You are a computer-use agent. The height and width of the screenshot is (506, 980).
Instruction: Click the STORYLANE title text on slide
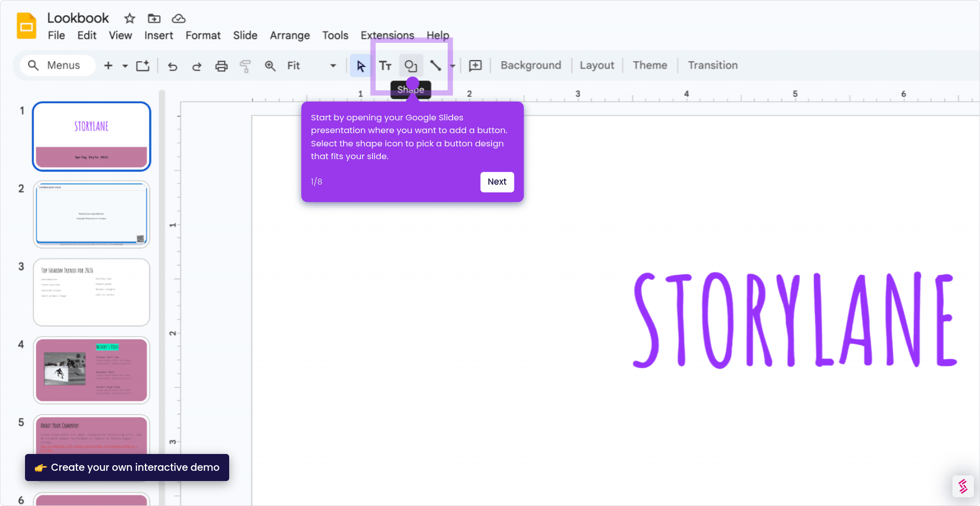tap(794, 319)
